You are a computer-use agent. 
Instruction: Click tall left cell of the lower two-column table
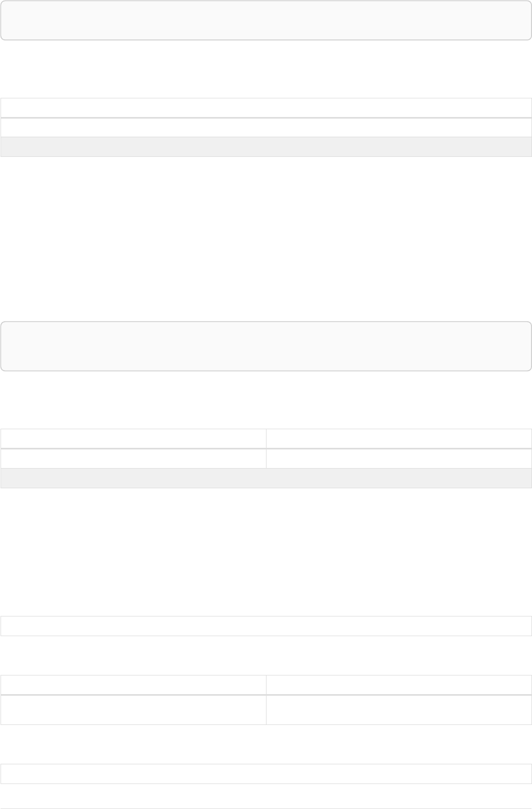coord(133,710)
